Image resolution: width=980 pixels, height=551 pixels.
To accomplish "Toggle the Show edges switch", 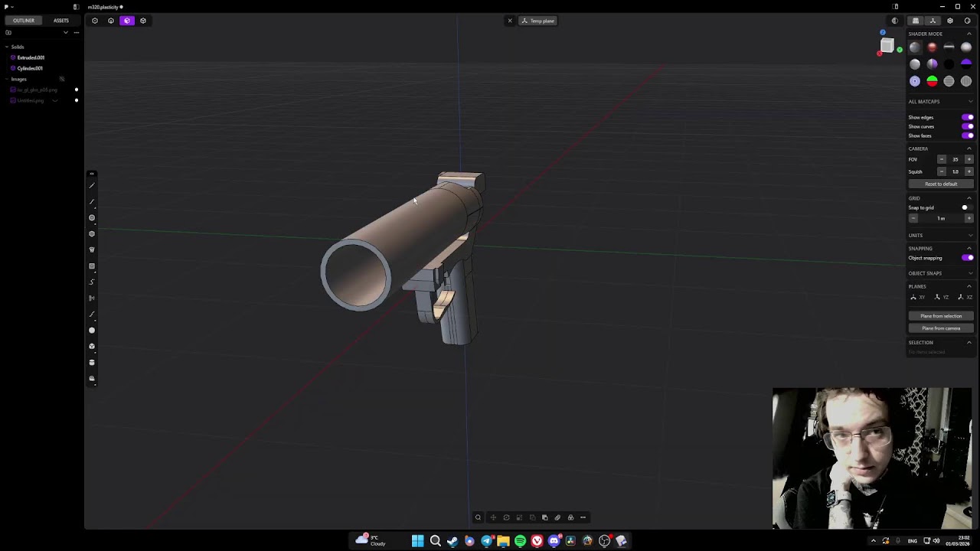I will tap(968, 117).
